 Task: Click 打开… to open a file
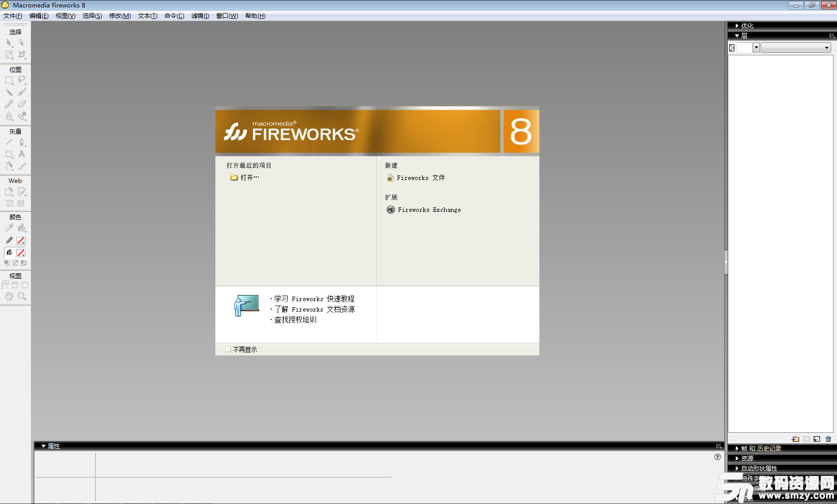pyautogui.click(x=245, y=177)
